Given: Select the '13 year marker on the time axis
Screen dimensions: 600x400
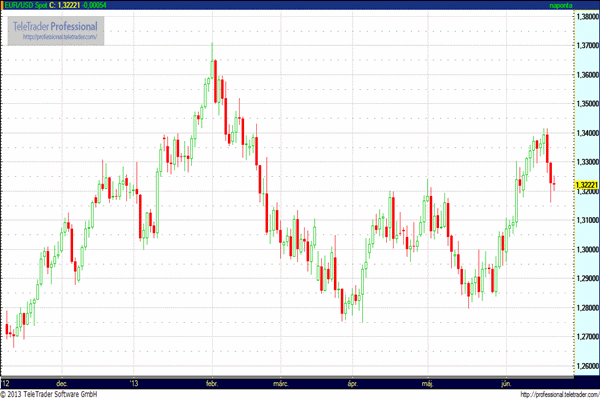Looking at the screenshot, I should pos(136,383).
